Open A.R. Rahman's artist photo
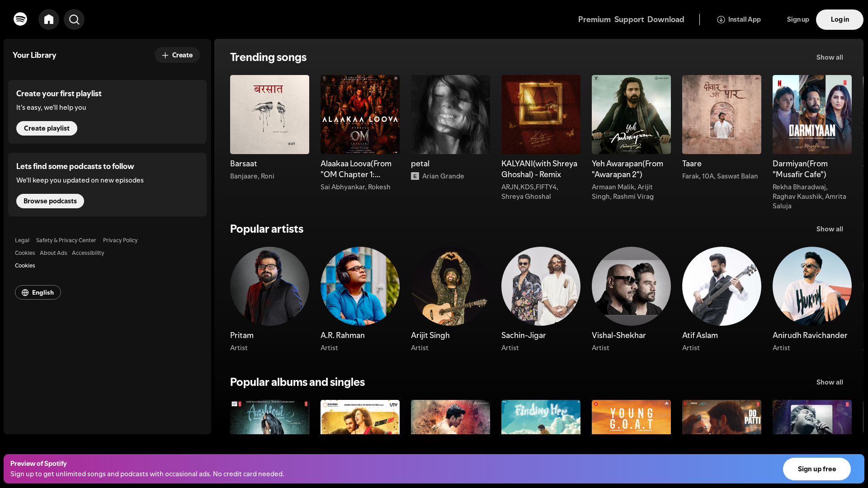The image size is (868, 488). click(360, 286)
